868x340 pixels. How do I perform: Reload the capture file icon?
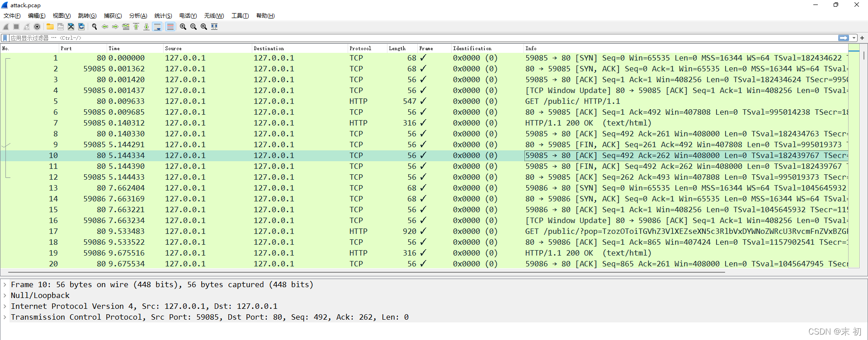pyautogui.click(x=81, y=27)
